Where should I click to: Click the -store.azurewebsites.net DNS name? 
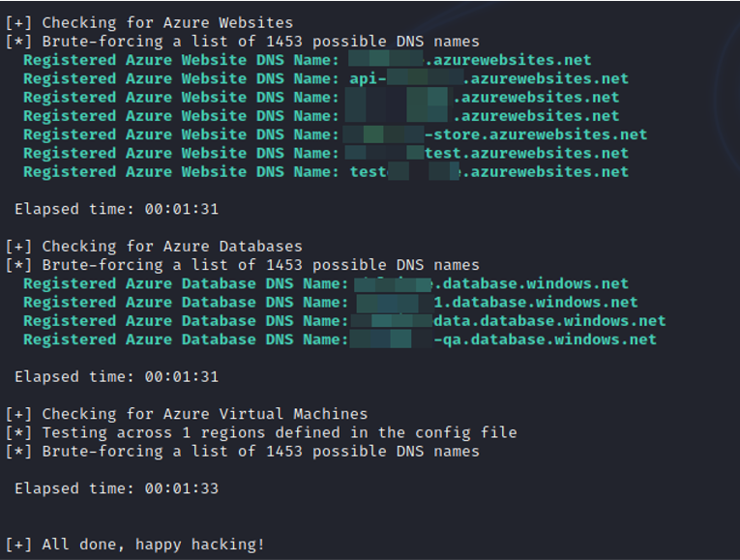point(495,134)
